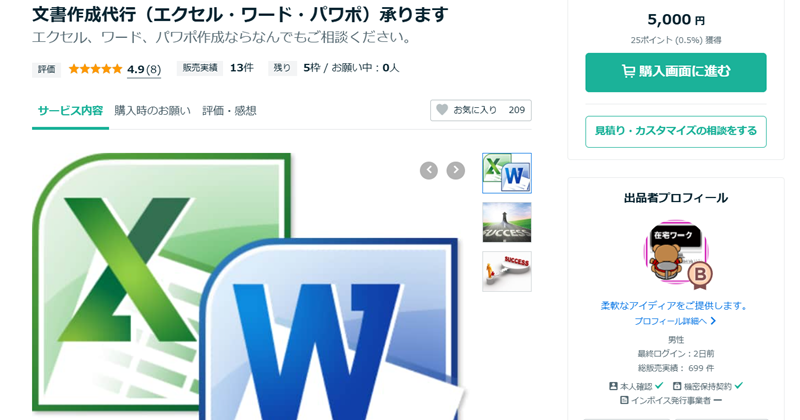This screenshot has width=800, height=420.
Task: Show the next service image
Action: tap(456, 170)
